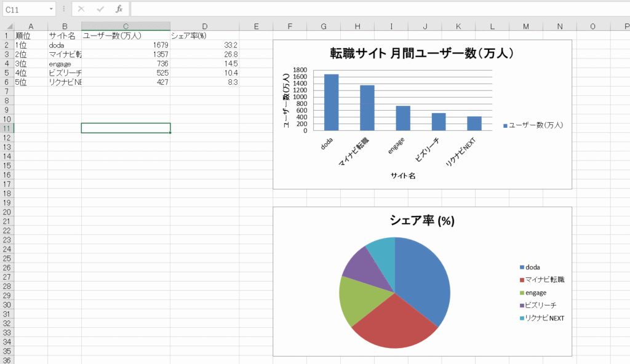Select row 11 header
Screen dimensions: 630x364
7,129
